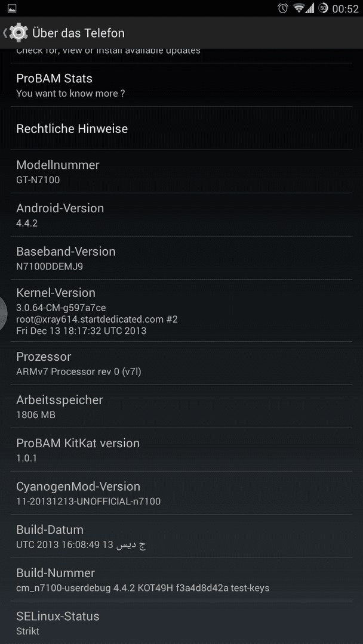Tap the battery percentage circle icon
Screen dimensions: 363x644
click(x=323, y=8)
